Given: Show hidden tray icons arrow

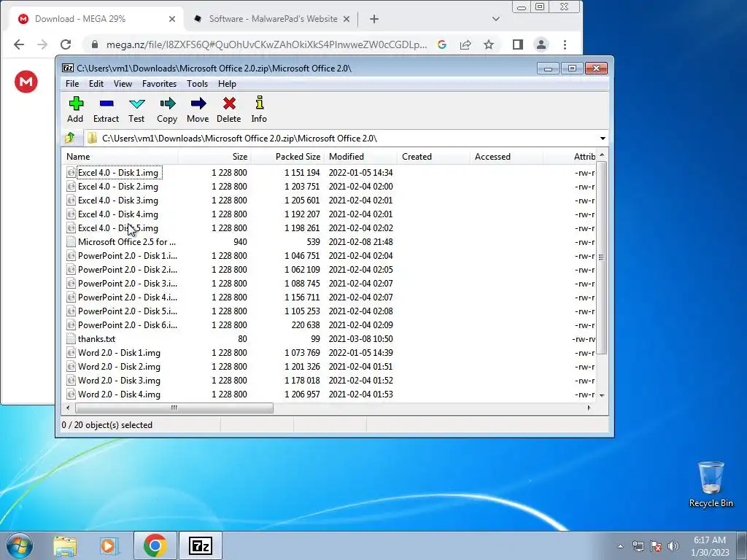Looking at the screenshot, I should (x=620, y=546).
